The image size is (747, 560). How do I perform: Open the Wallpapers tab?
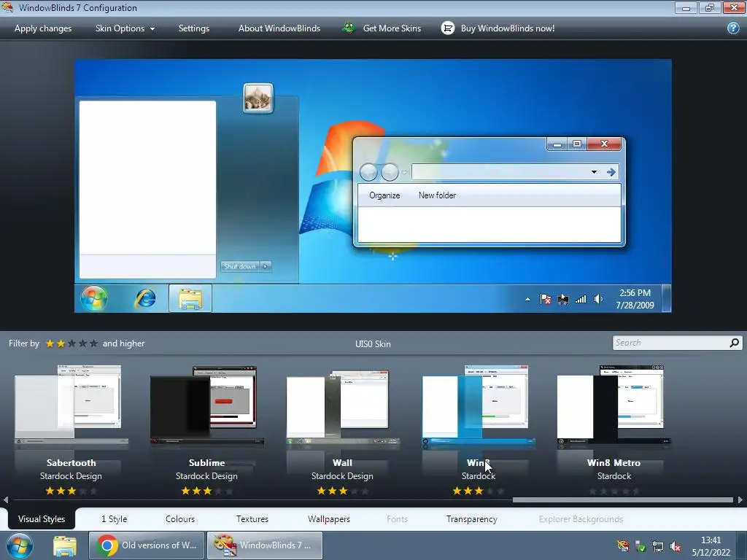[x=329, y=519]
